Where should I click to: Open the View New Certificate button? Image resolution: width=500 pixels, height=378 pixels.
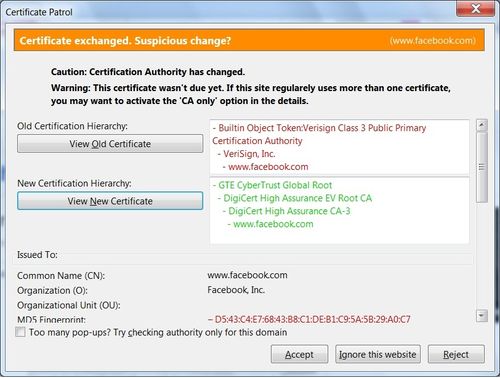[x=110, y=201]
